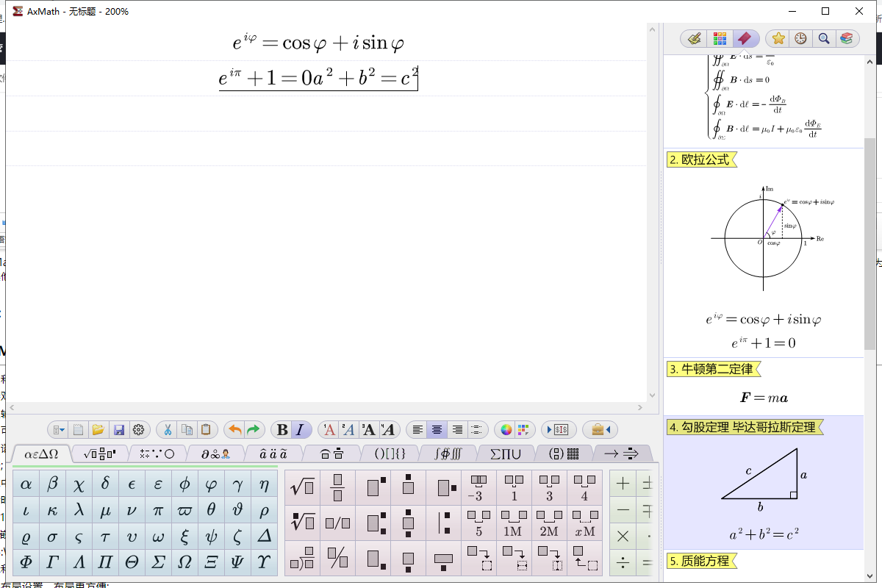Open the ΣΠ∪ summation tab
The image size is (882, 588).
pos(506,453)
